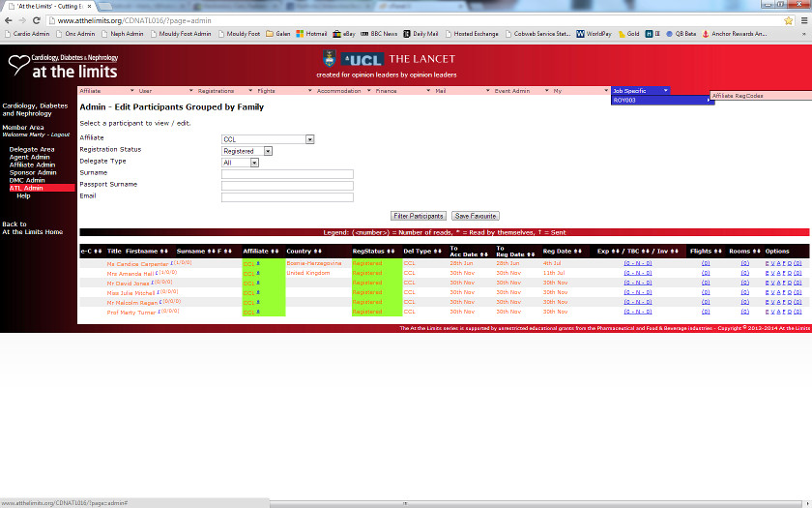The width and height of the screenshot is (812, 508).
Task: Click Mr Malcolm Regan's flights (0) link
Action: point(706,302)
